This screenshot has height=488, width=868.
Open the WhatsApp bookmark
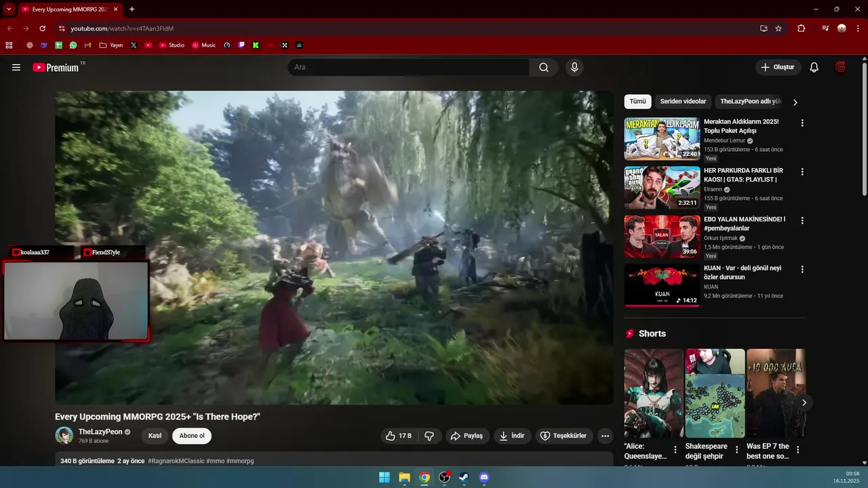[73, 45]
